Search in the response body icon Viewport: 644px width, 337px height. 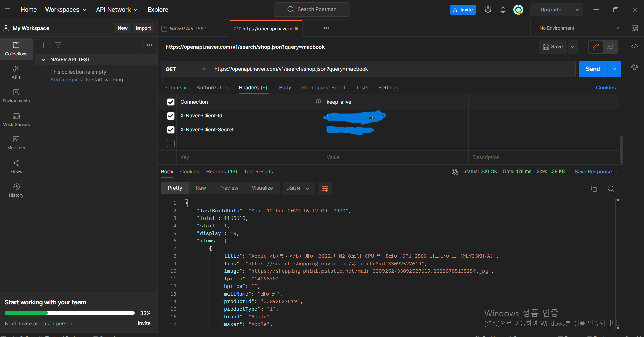coord(611,189)
